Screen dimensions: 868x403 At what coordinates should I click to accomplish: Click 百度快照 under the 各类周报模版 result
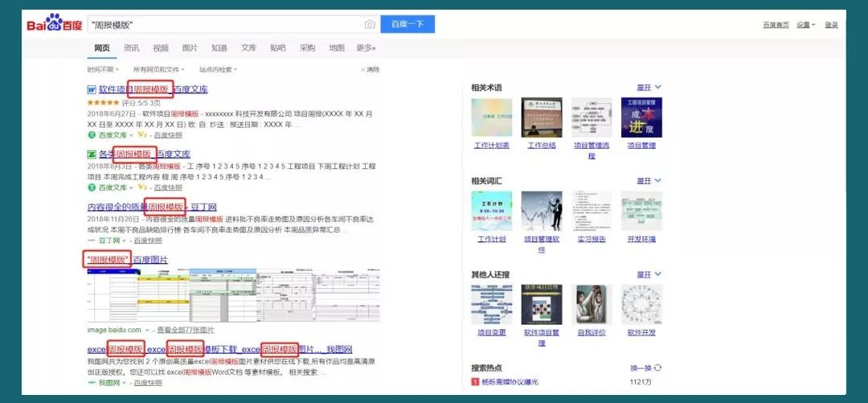pyautogui.click(x=168, y=187)
